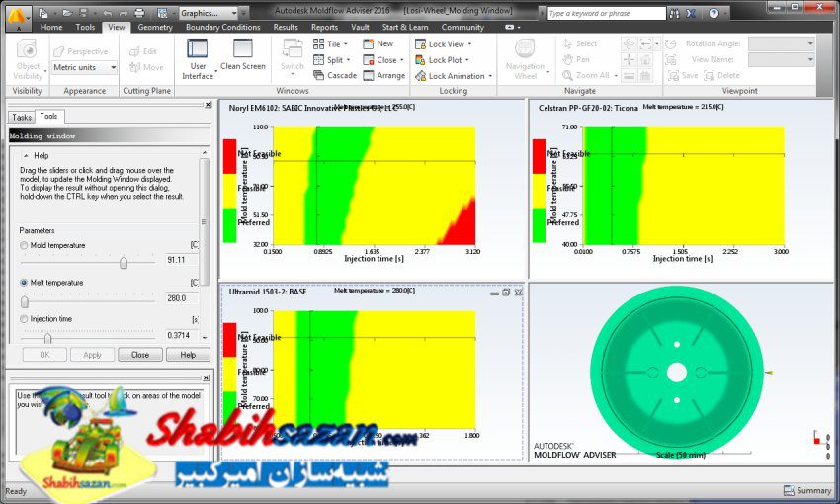Click the Arrange windows icon
This screenshot has width=840, height=504.
coord(368,75)
